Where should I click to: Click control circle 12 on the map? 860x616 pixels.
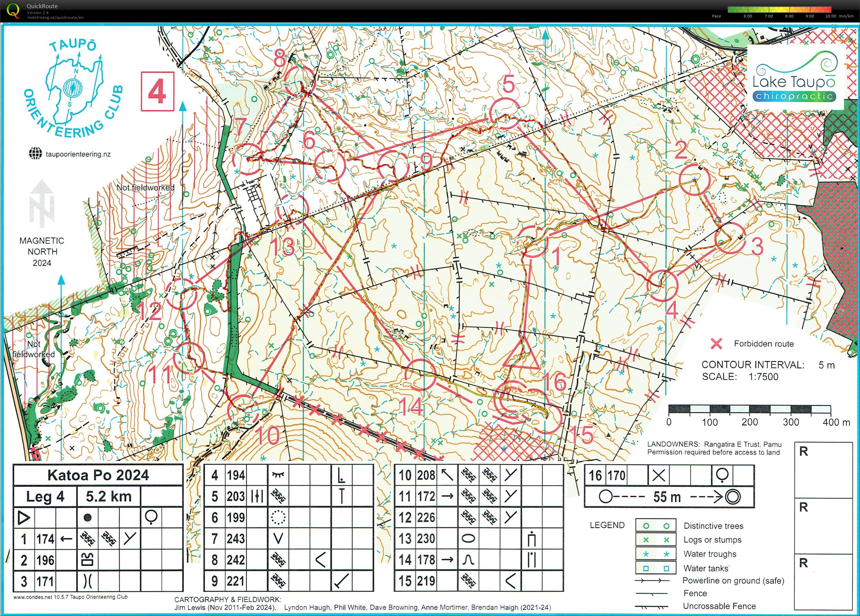[x=182, y=293]
